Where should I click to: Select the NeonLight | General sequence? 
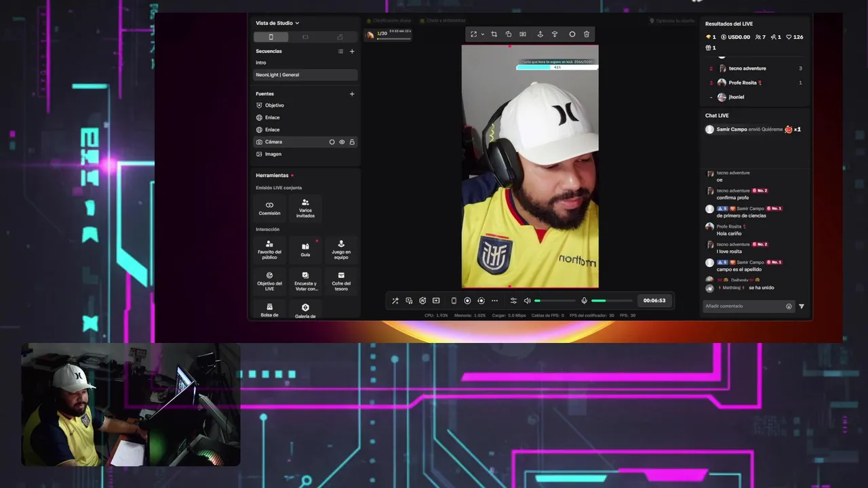click(x=305, y=75)
